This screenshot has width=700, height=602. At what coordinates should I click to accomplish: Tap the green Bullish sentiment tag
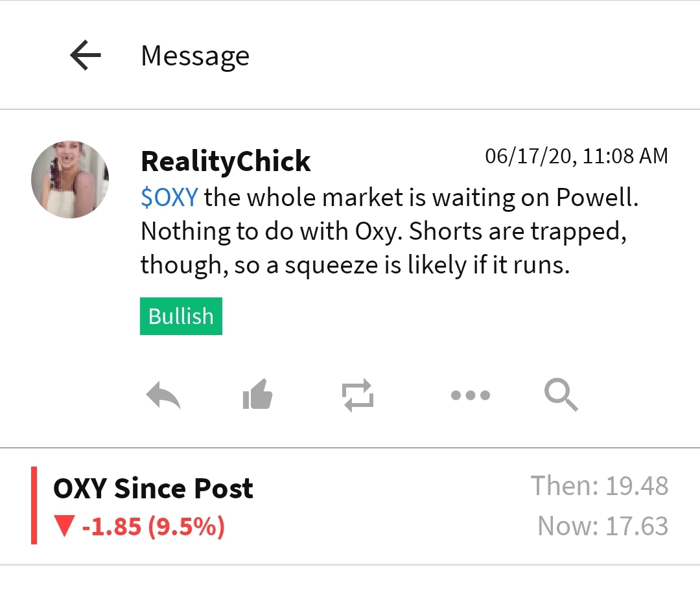pyautogui.click(x=181, y=316)
